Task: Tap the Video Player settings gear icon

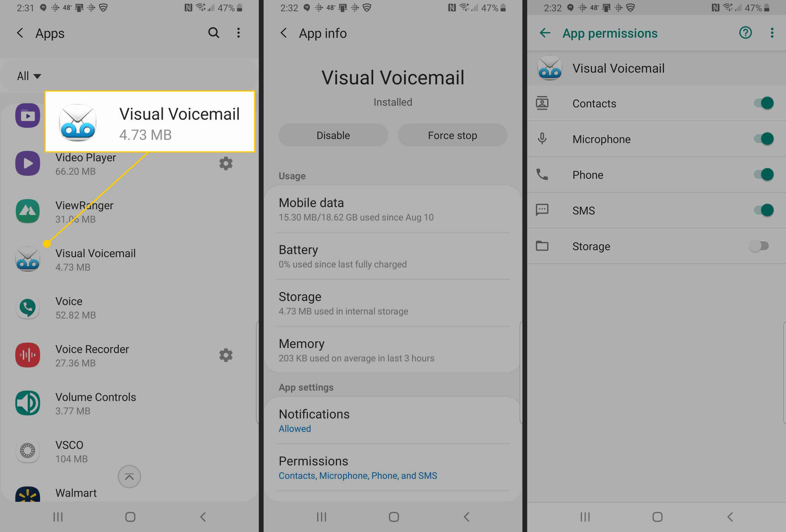Action: coord(226,164)
